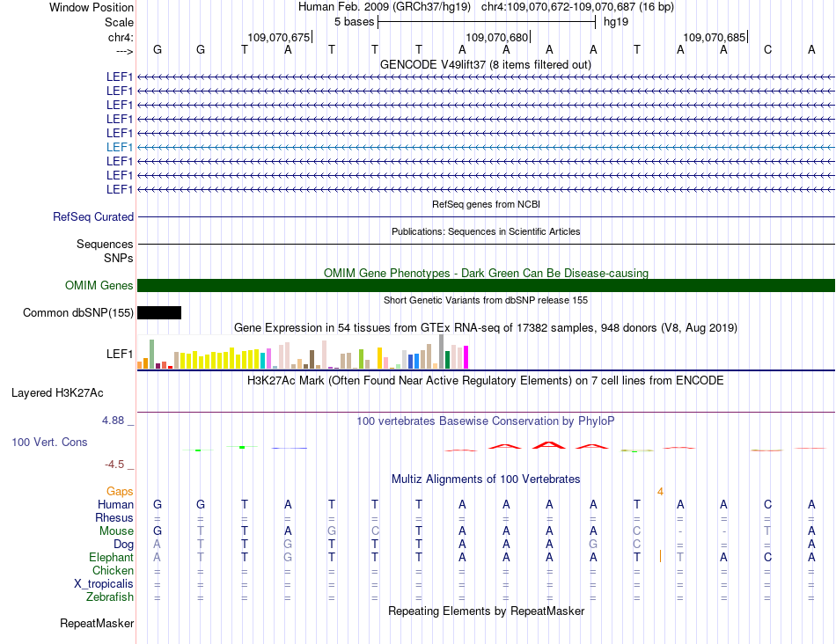836x644 pixels.
Task: Click the light-blue highlighted LEF1 transcript label
Action: point(120,147)
